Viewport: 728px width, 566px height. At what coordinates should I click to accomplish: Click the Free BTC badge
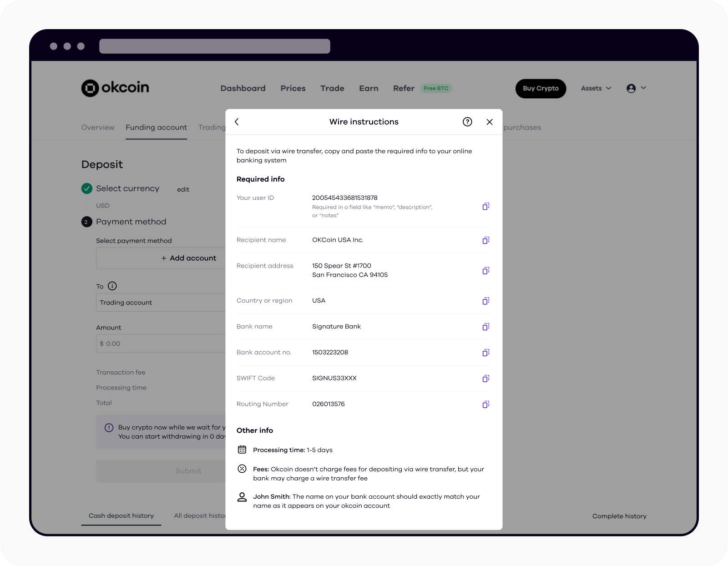(x=436, y=88)
